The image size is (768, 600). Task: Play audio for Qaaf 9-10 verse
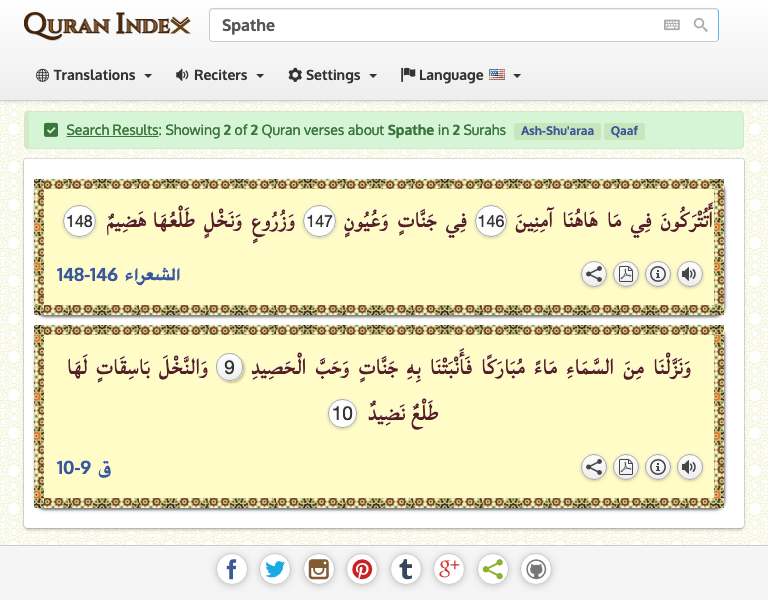click(690, 467)
